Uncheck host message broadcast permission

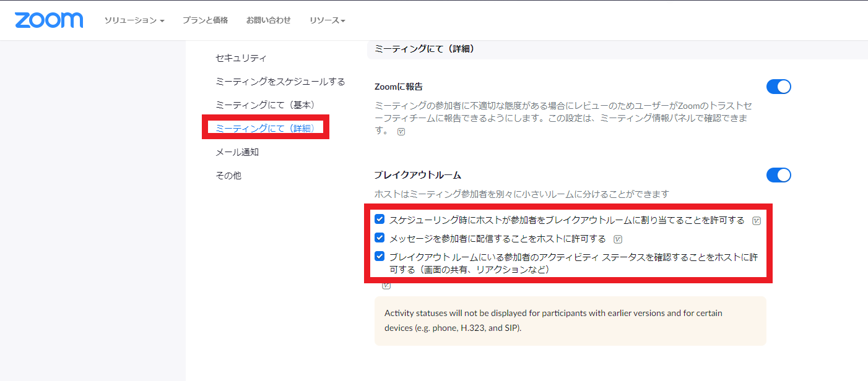coord(380,238)
